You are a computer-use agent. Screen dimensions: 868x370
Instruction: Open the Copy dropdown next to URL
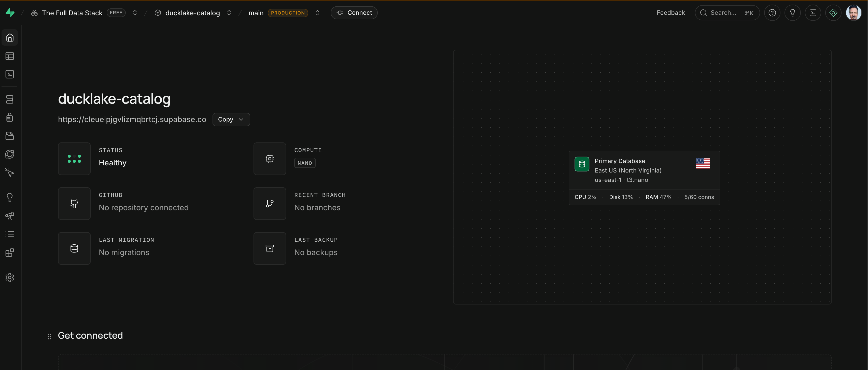231,120
